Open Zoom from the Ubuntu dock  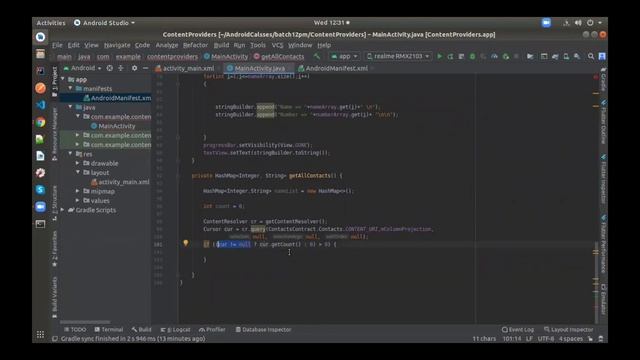[40, 207]
